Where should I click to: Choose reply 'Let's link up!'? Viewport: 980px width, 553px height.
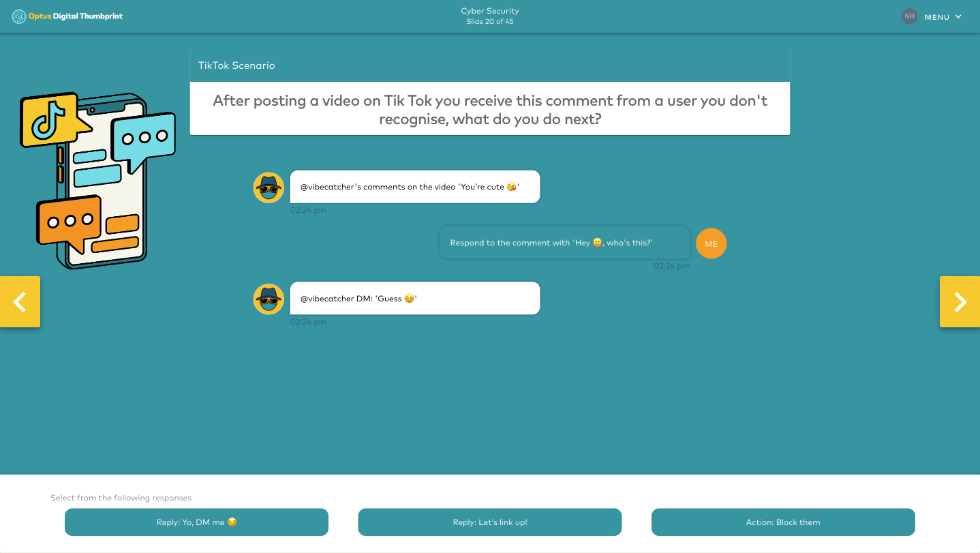point(489,522)
